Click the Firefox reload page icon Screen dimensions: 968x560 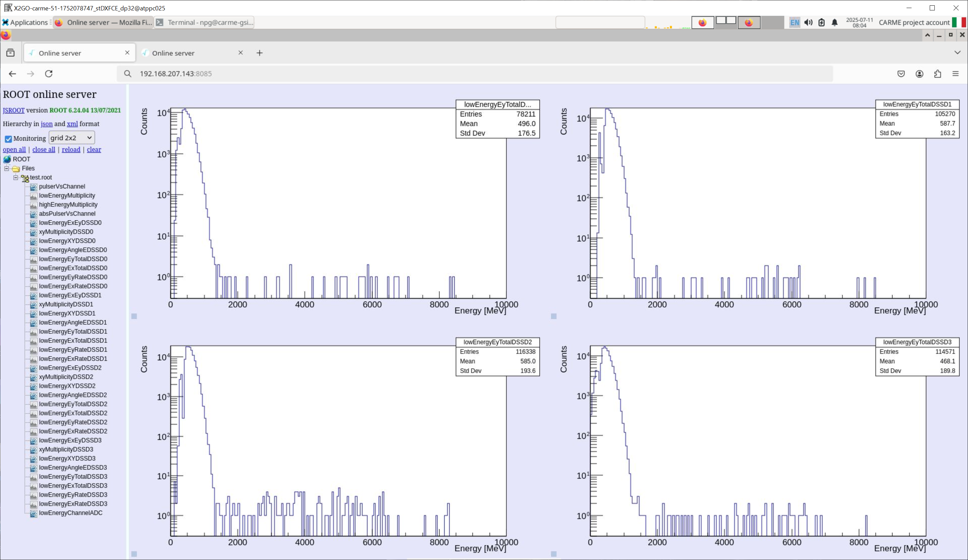click(49, 74)
